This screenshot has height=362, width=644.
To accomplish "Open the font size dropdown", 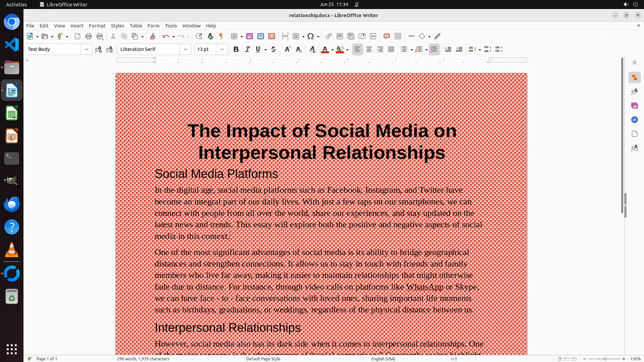I will click(x=222, y=50).
